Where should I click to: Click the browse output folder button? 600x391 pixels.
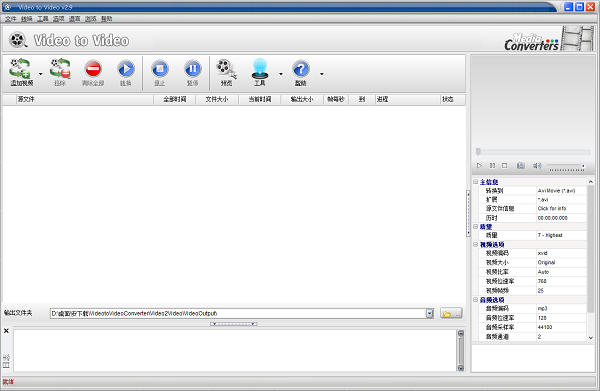click(x=451, y=313)
